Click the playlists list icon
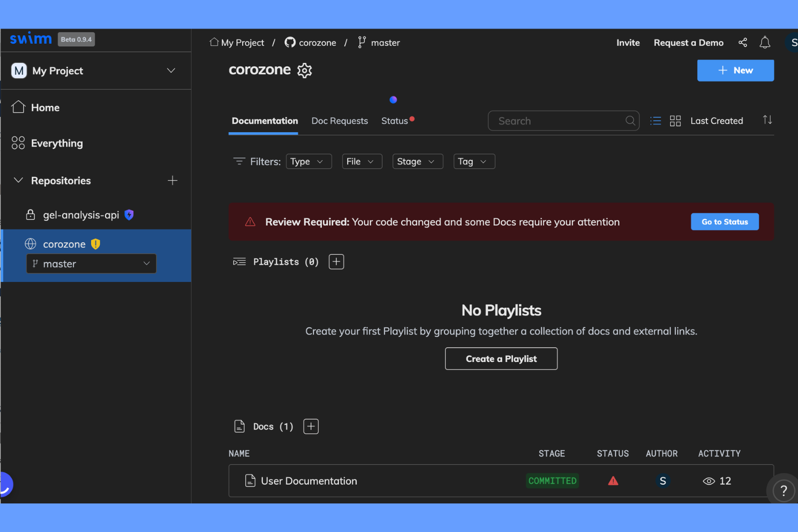 coord(239,262)
